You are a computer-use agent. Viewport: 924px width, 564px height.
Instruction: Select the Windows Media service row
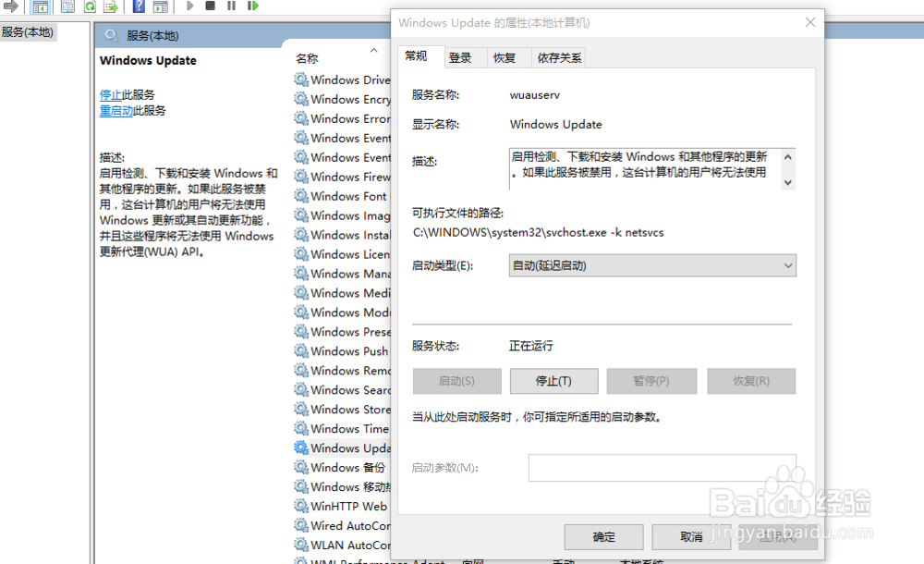click(343, 293)
